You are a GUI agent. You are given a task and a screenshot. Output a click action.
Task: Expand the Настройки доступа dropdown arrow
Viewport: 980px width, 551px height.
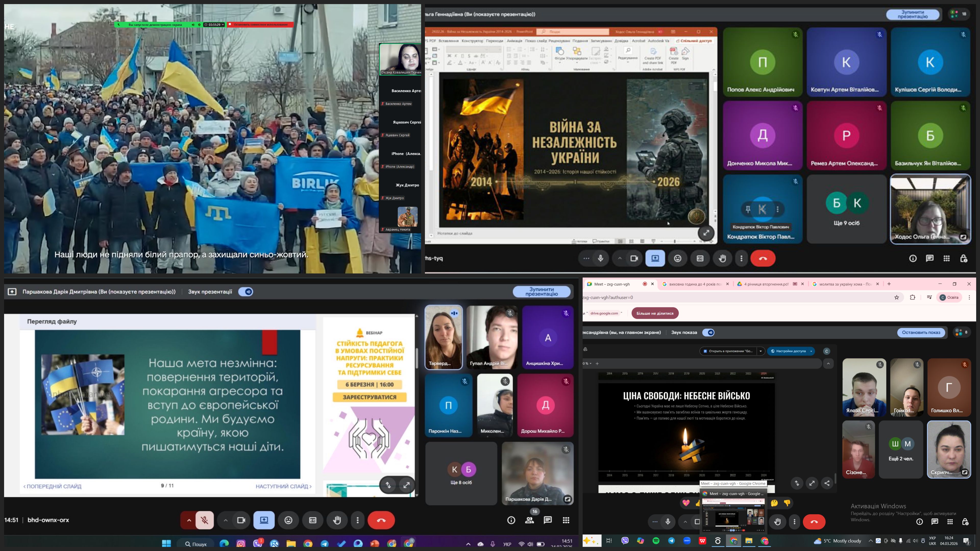click(811, 351)
